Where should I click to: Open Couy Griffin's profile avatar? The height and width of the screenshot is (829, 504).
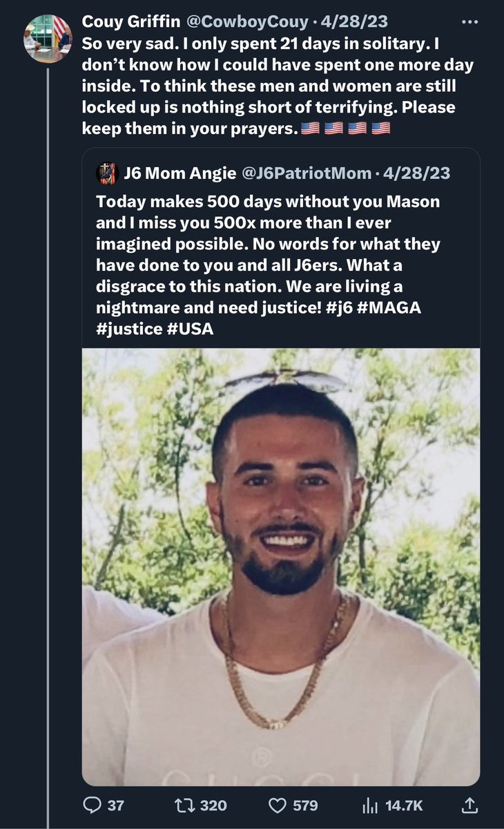coord(48,39)
